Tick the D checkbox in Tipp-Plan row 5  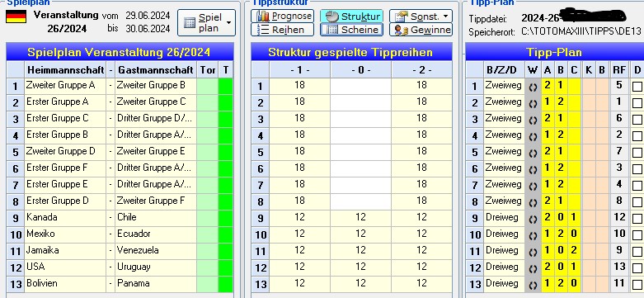point(637,153)
